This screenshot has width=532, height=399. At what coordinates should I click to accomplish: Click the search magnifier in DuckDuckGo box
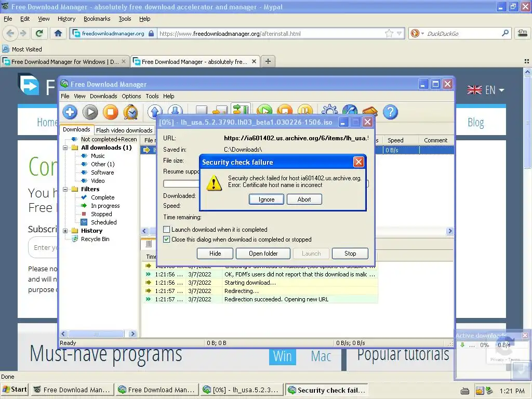(505, 33)
